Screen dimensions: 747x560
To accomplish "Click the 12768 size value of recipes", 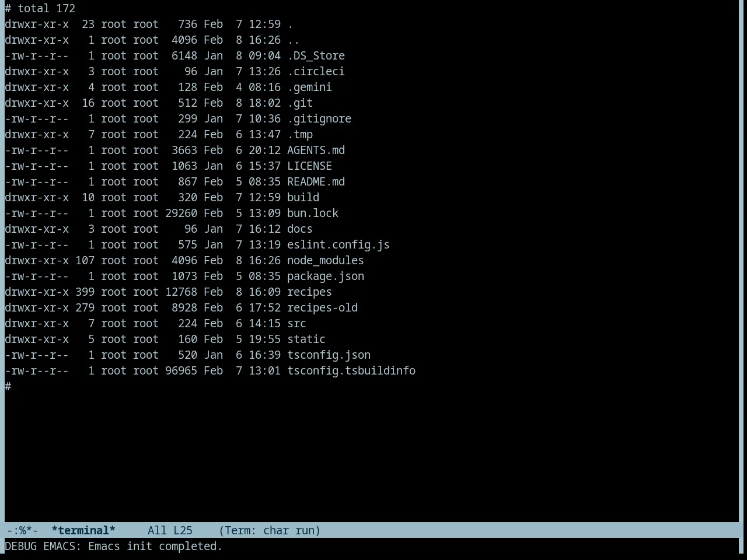I will (181, 292).
